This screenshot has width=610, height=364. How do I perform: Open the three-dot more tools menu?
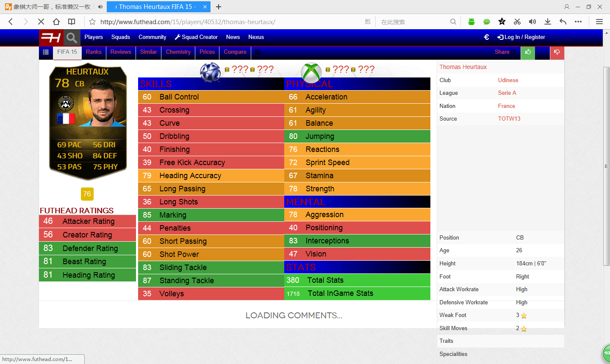pos(578,22)
